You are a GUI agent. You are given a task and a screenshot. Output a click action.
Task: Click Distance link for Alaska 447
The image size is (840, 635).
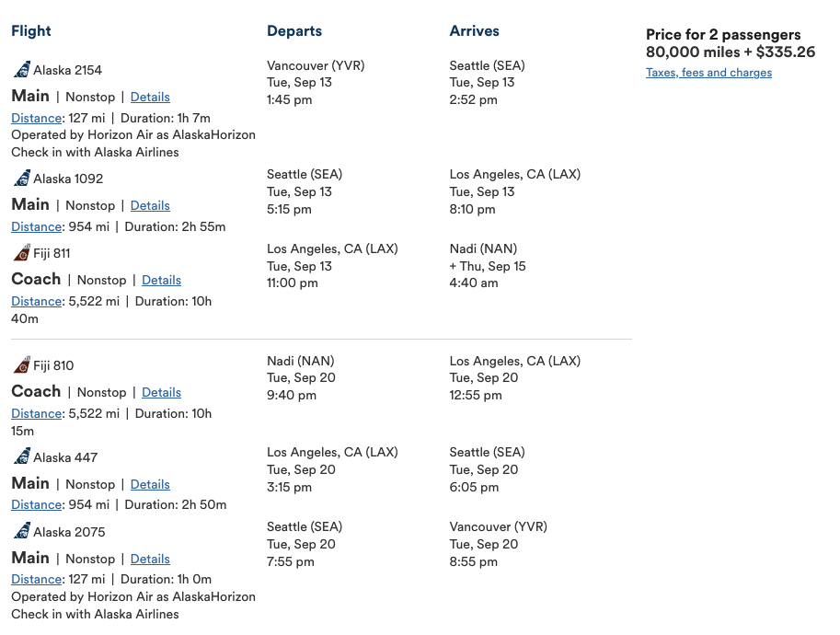[37, 504]
